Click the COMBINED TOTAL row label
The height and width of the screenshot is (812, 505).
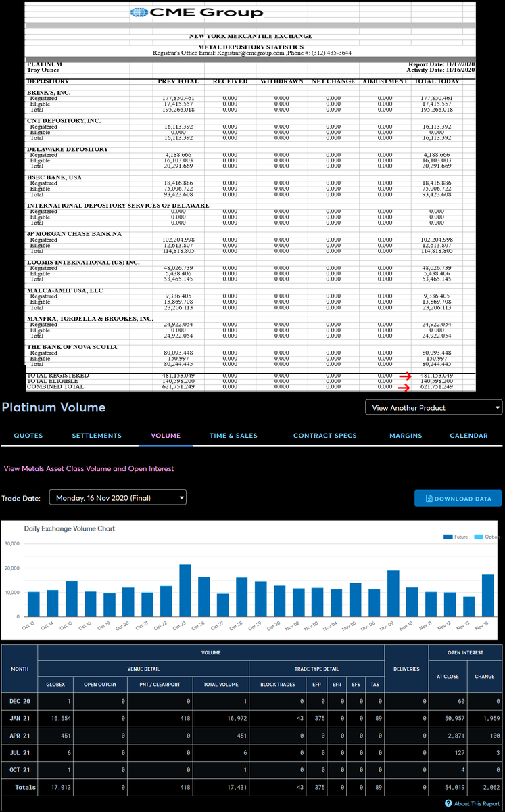pyautogui.click(x=55, y=387)
